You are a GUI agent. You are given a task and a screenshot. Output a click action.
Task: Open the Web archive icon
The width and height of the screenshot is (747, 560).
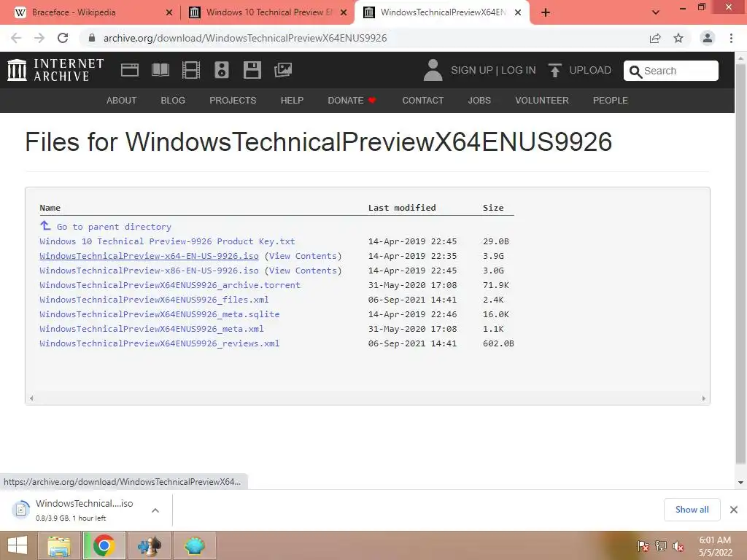130,70
